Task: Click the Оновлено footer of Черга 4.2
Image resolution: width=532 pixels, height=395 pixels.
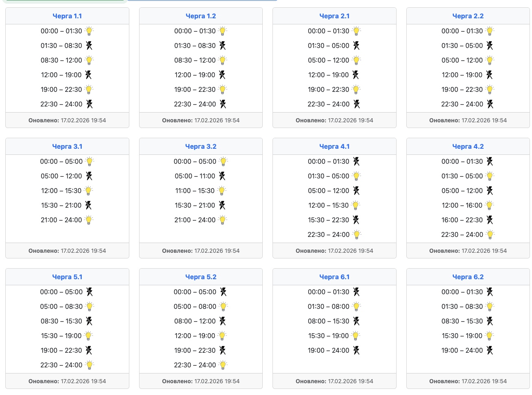Action: click(468, 251)
